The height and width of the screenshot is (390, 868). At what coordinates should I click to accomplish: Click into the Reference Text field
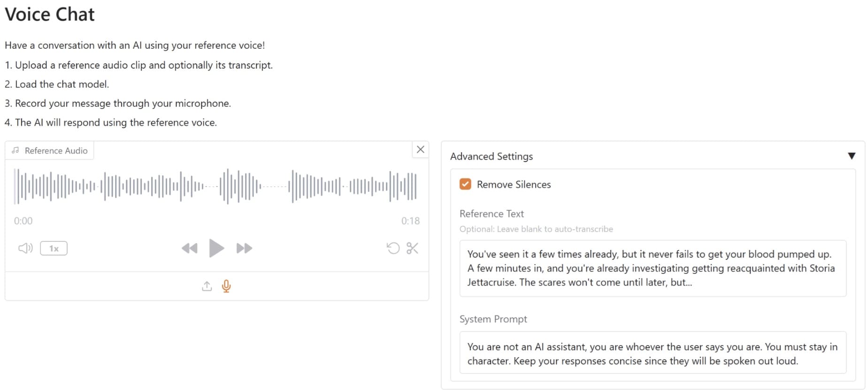click(x=653, y=268)
